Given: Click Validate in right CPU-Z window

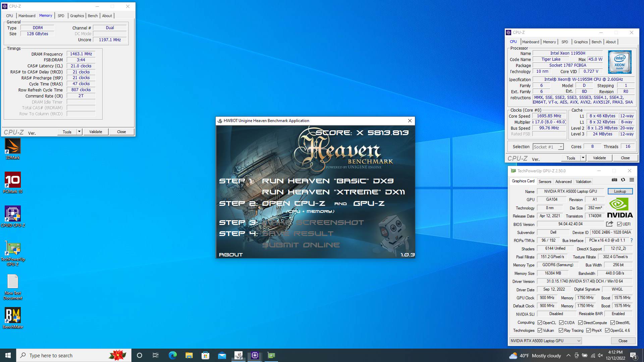Looking at the screenshot, I should [599, 158].
